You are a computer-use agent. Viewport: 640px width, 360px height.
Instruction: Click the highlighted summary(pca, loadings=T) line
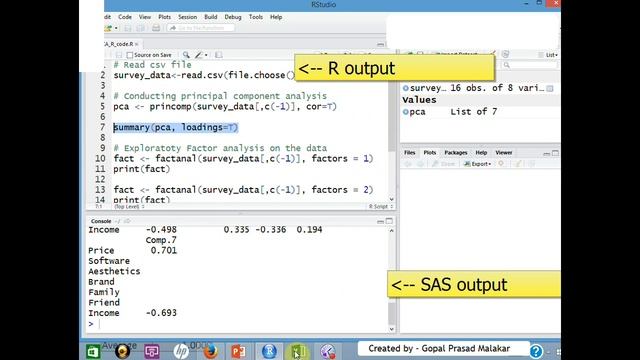point(176,127)
